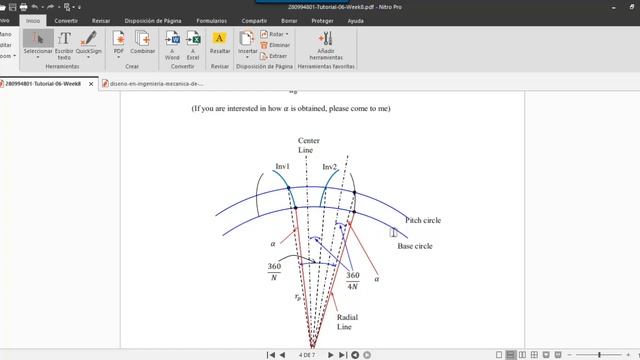640x360 pixels.
Task: Click the Resaltar highlight tool
Action: (x=220, y=42)
